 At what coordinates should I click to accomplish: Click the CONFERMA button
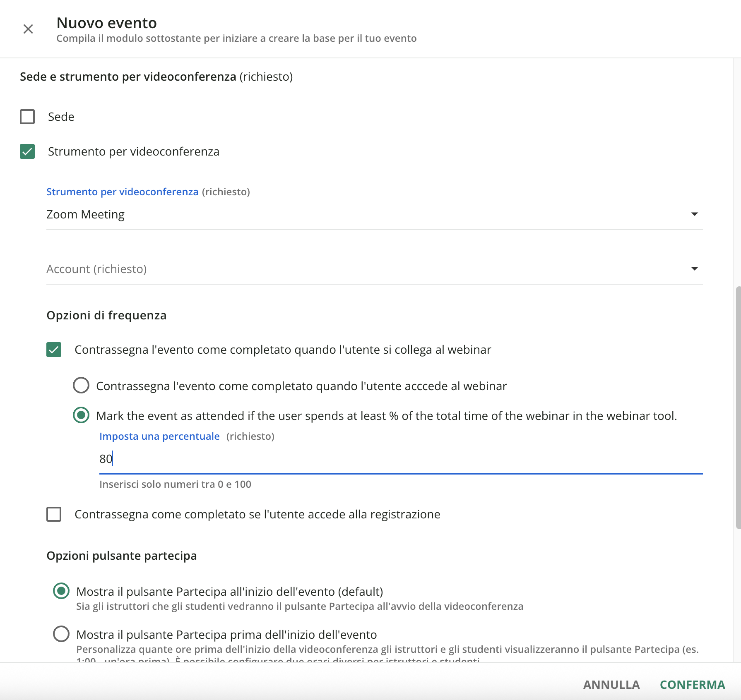(x=692, y=685)
